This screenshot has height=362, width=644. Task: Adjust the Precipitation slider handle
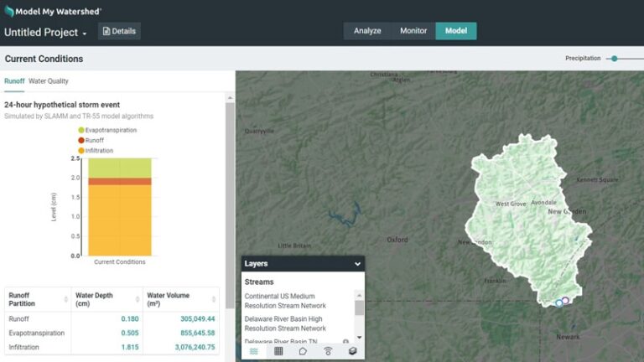tap(615, 59)
